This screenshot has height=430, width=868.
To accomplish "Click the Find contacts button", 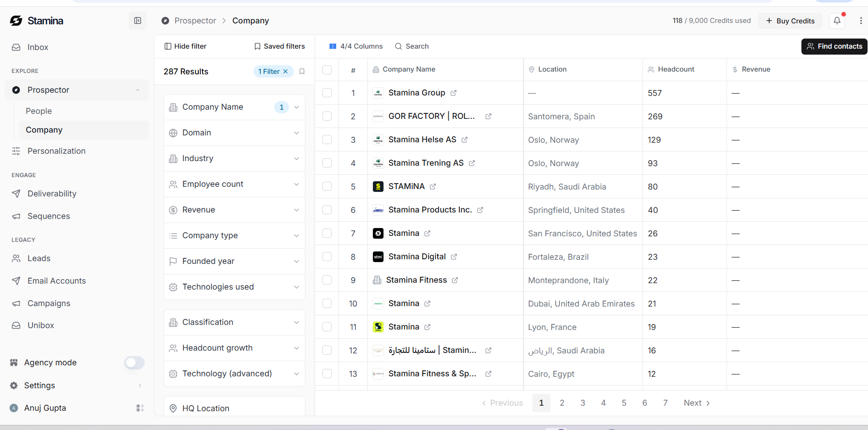I will point(834,46).
